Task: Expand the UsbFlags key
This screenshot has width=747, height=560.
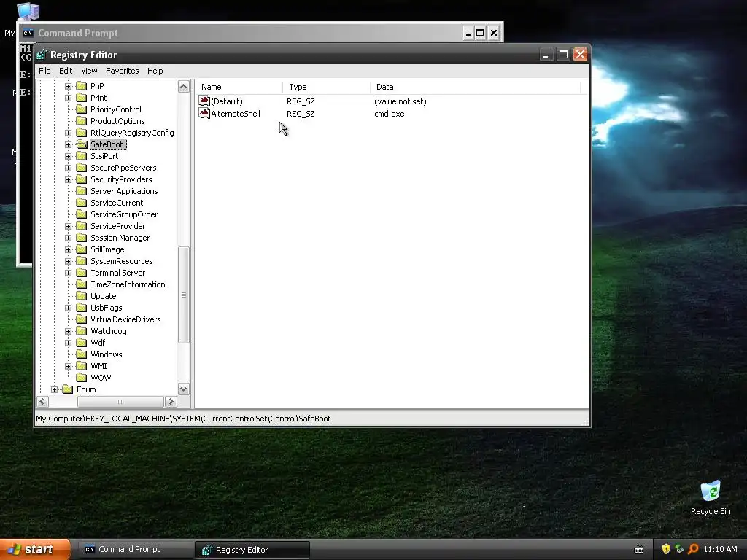Action: pyautogui.click(x=68, y=308)
